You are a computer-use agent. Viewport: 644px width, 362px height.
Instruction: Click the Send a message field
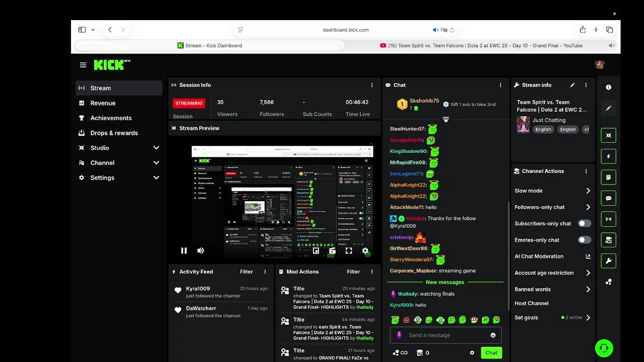[x=446, y=335]
